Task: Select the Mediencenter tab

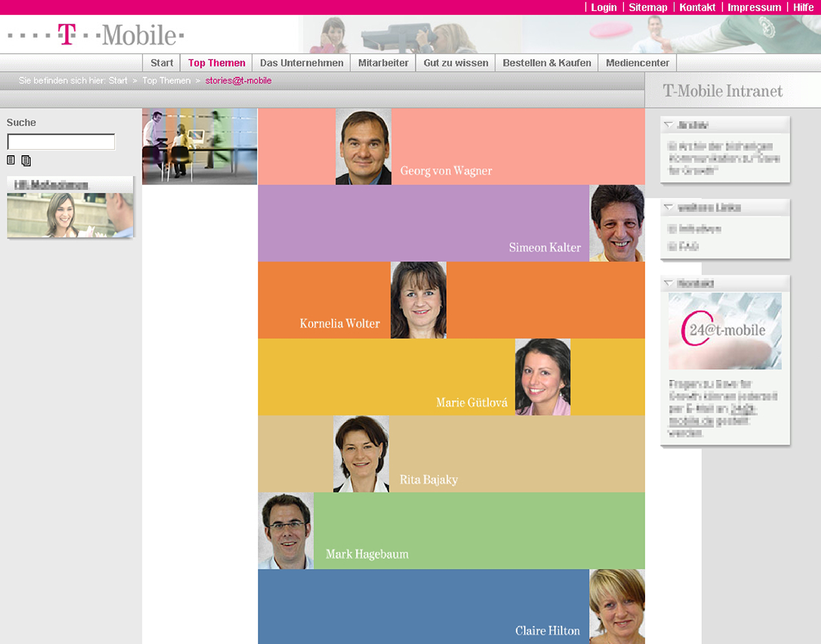Action: (638, 63)
